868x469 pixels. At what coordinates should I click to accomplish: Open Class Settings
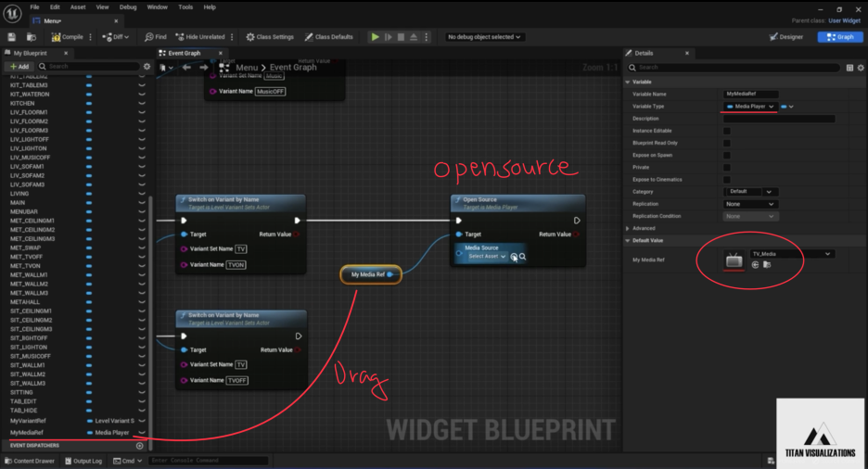coord(270,37)
